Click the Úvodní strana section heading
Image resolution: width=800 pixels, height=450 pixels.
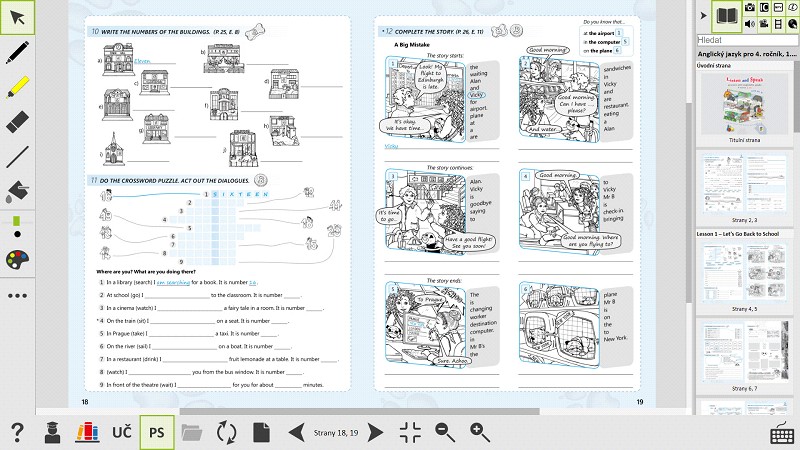coord(714,65)
